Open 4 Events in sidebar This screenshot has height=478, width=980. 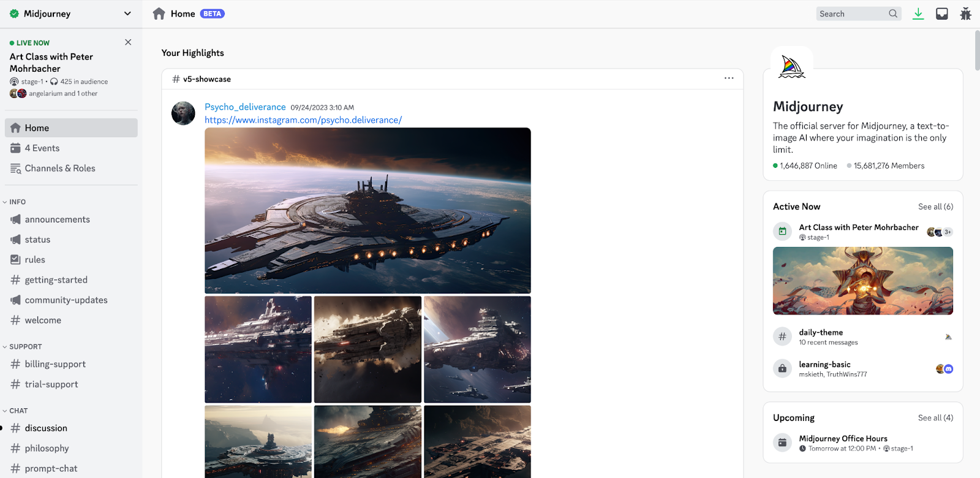(71, 148)
